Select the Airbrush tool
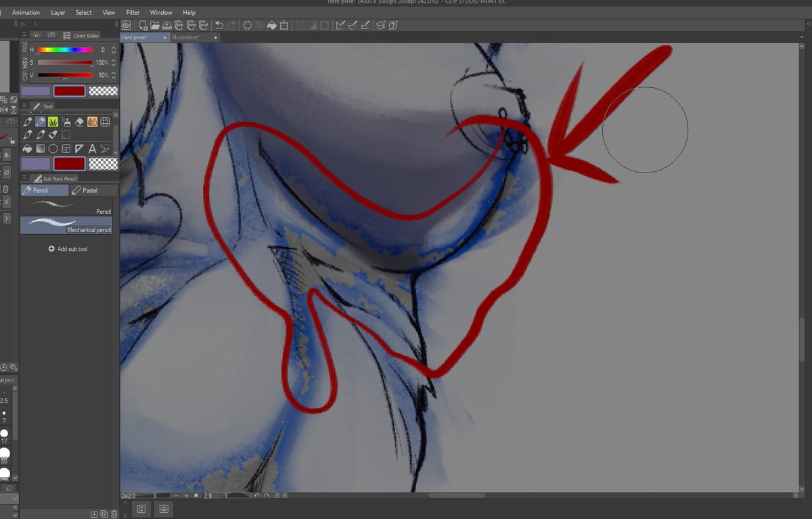The width and height of the screenshot is (812, 519). coord(66,122)
